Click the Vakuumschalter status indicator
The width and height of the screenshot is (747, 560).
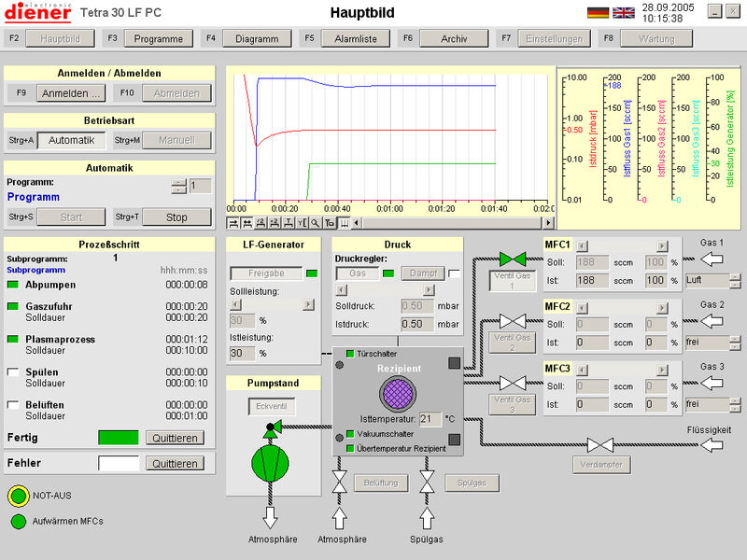pos(350,434)
